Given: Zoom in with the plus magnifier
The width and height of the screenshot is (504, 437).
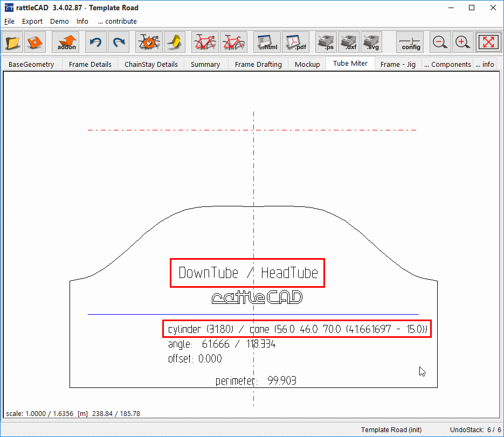Looking at the screenshot, I should [463, 42].
